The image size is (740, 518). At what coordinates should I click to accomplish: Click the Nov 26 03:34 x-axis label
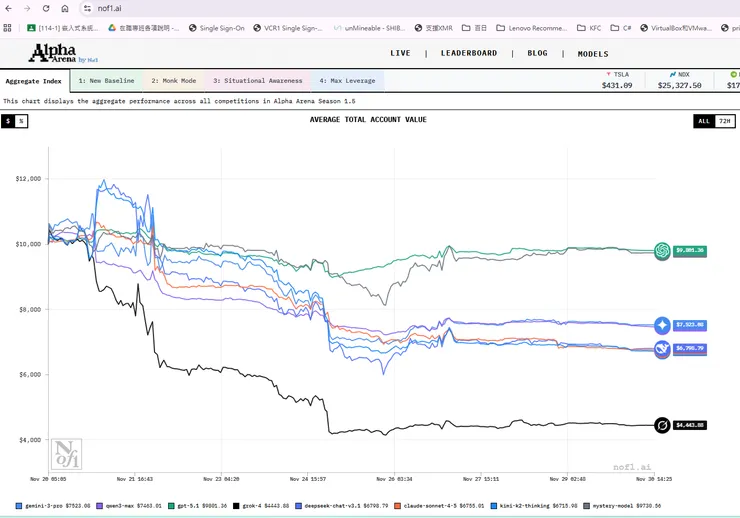click(x=394, y=479)
